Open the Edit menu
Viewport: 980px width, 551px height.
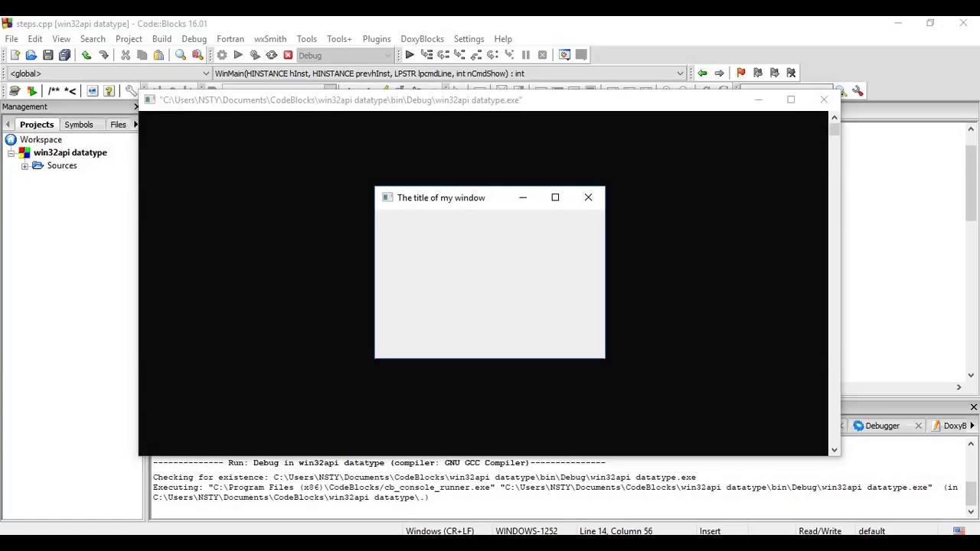click(35, 39)
